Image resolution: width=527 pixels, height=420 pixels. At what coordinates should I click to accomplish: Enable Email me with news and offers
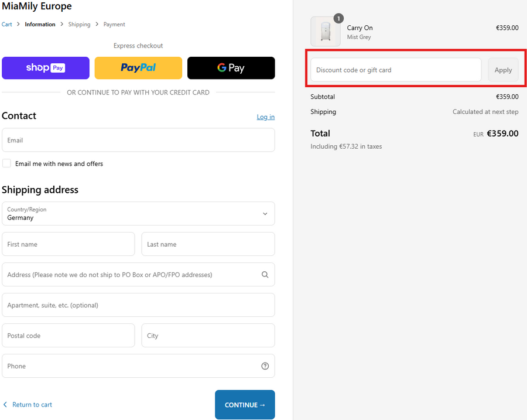[6, 163]
